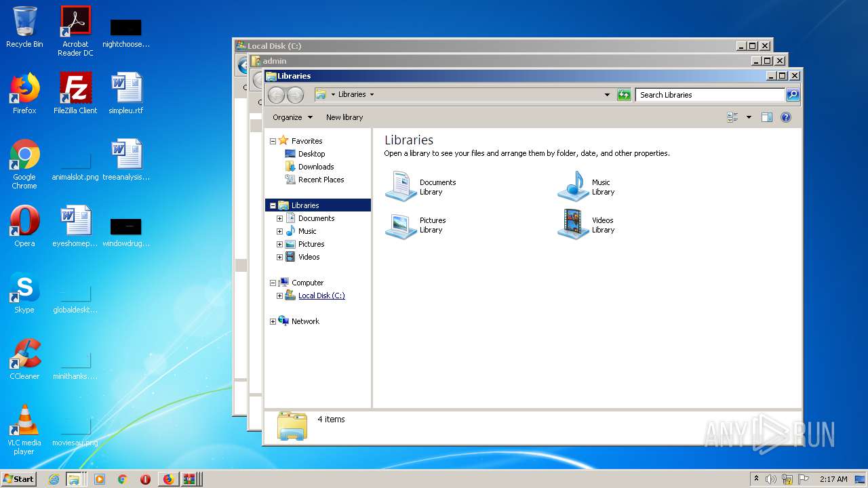Select Desktop under Favorites
868x488 pixels.
click(x=311, y=154)
